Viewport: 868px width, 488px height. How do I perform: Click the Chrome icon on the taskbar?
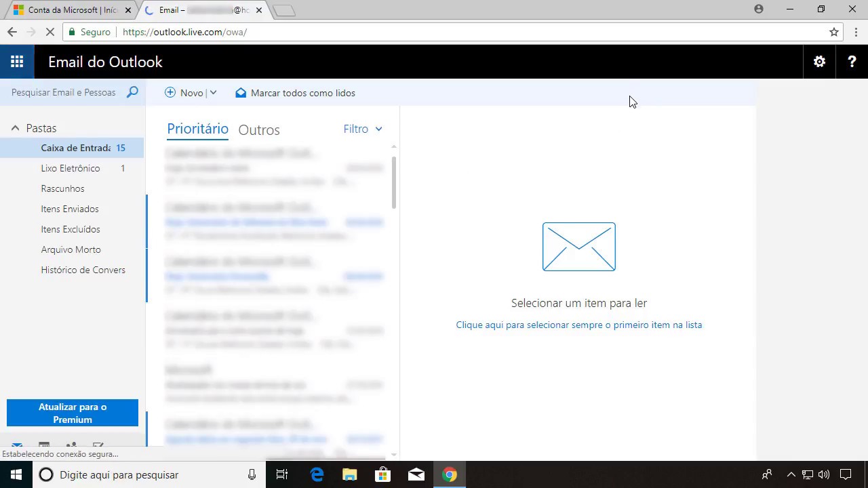click(x=450, y=474)
